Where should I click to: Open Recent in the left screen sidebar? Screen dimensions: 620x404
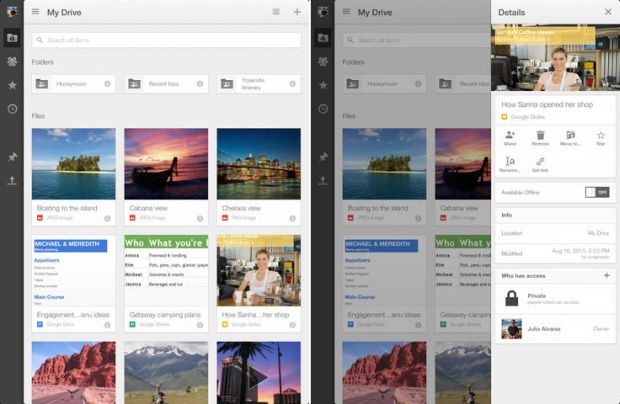point(12,109)
